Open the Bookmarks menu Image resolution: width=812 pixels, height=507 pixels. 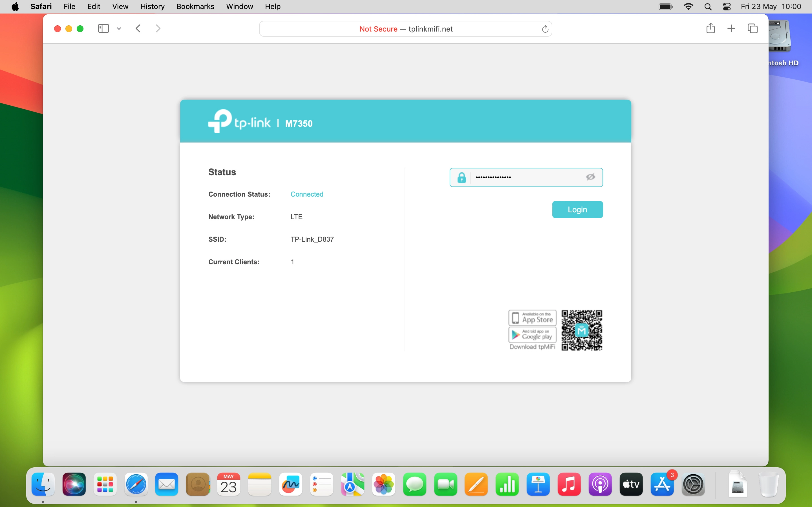[x=195, y=6]
